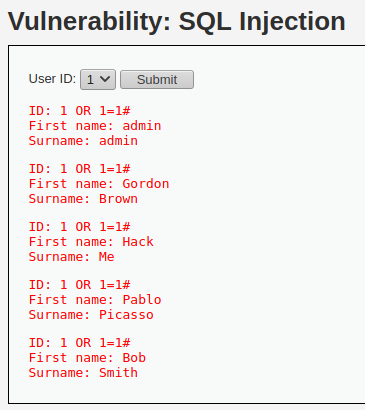This screenshot has width=365, height=410.
Task: Click the ID line above Bob's first name
Action: 79,343
